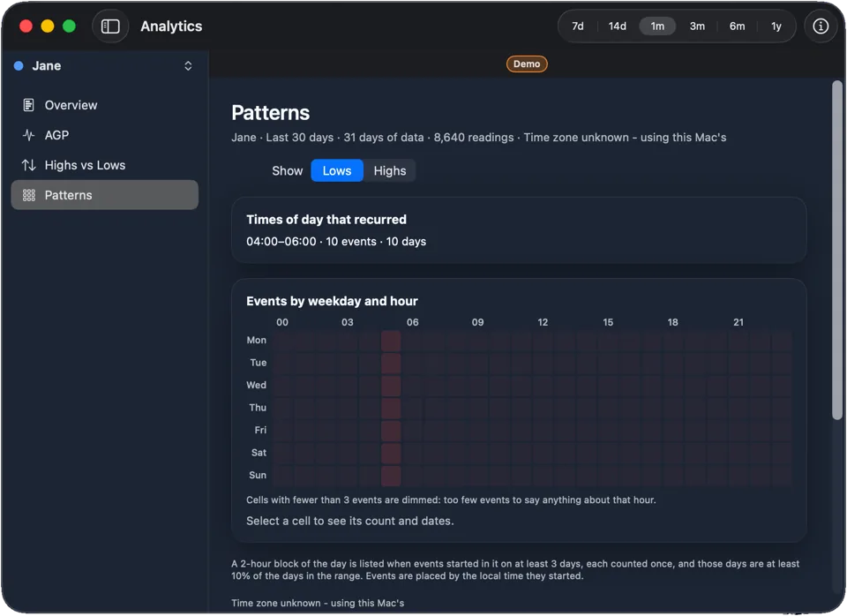Open the Highs vs Lows section
This screenshot has height=616, width=847.
[x=105, y=165]
